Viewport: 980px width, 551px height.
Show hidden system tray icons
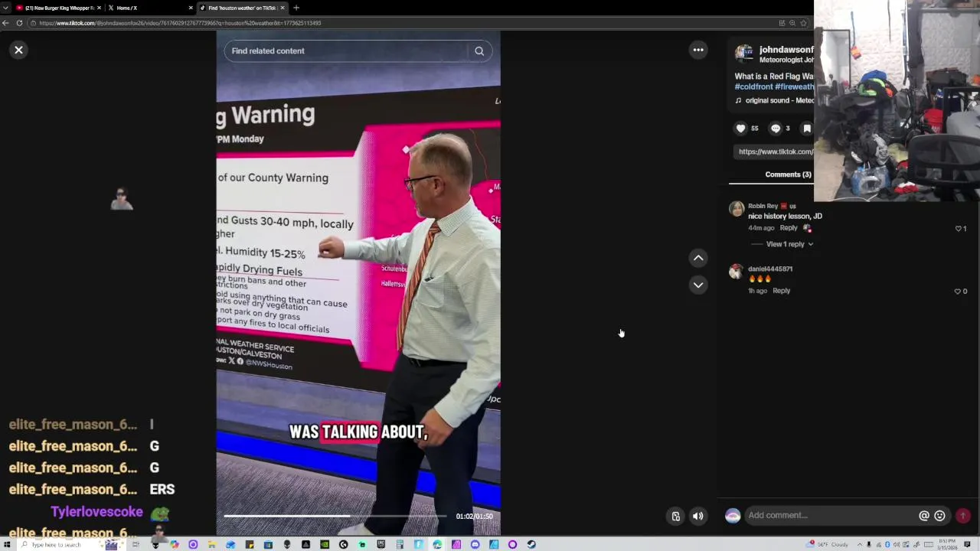pyautogui.click(x=859, y=545)
